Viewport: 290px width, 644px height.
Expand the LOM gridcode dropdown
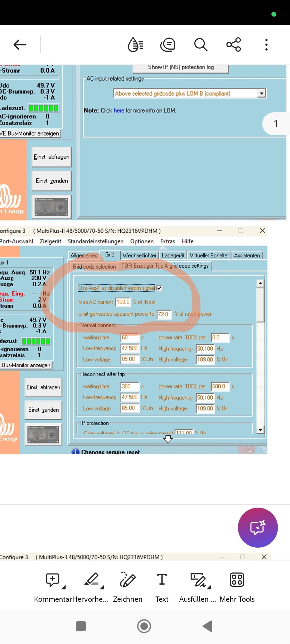coord(261,93)
